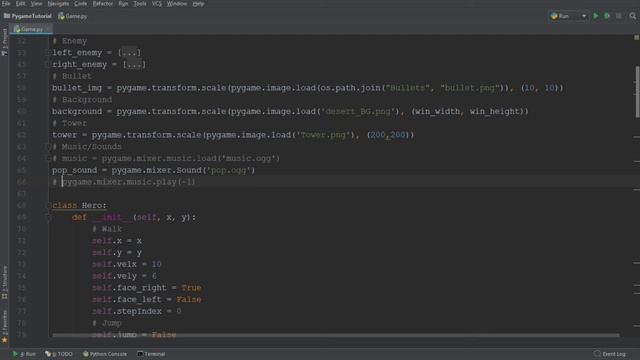Open the Window menu

click(177, 4)
